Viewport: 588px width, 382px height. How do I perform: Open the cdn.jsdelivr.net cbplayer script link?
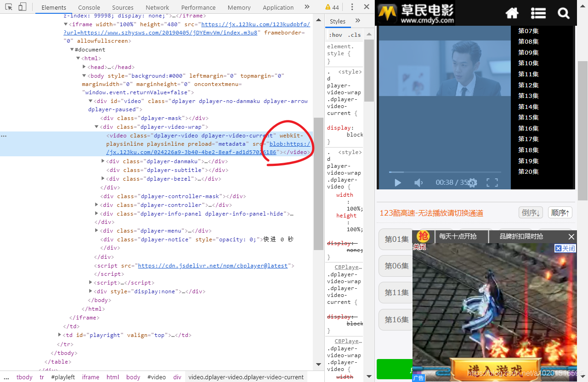[213, 266]
